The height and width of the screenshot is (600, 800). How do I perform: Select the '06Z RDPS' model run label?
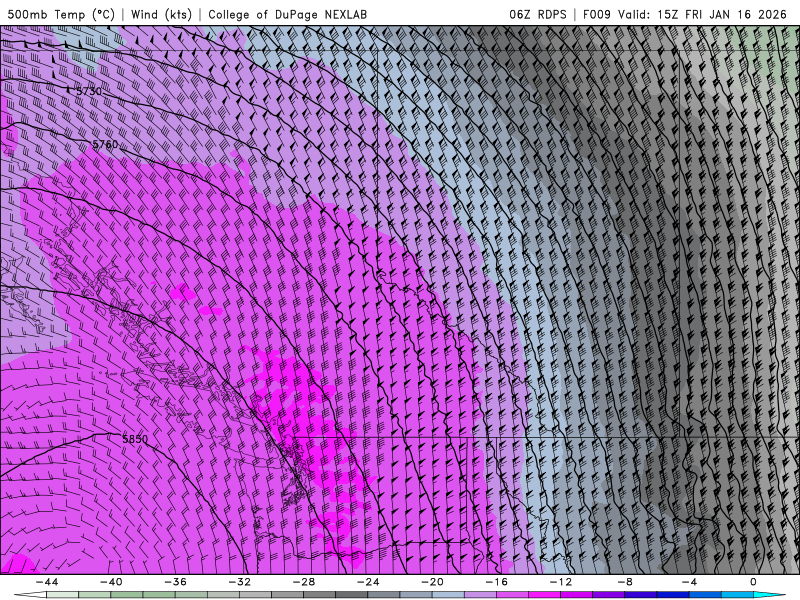coord(538,14)
